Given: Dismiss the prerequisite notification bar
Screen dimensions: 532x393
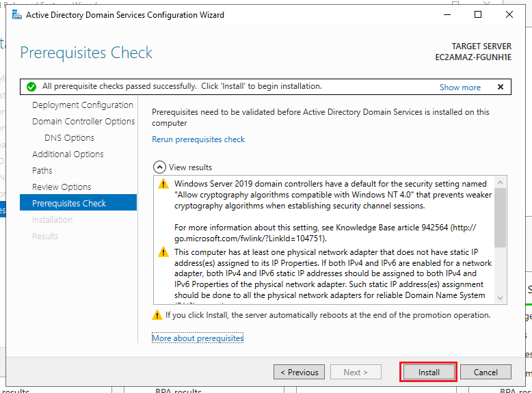Looking at the screenshot, I should [x=500, y=87].
